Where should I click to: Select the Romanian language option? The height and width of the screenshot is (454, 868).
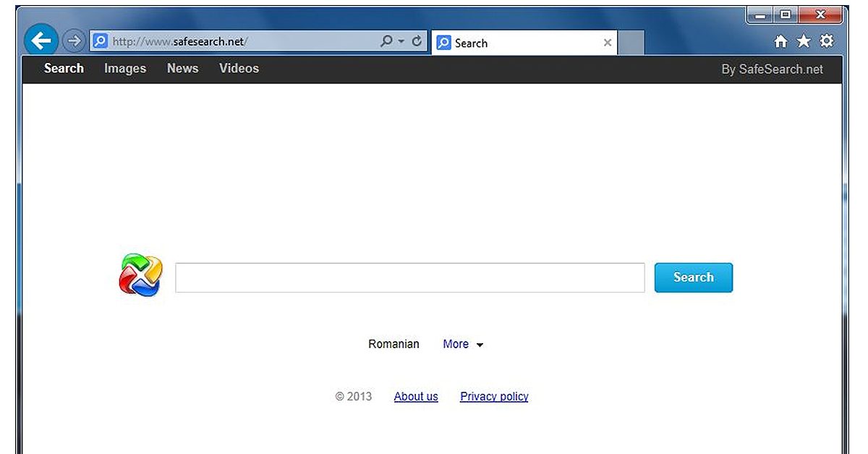(x=393, y=344)
